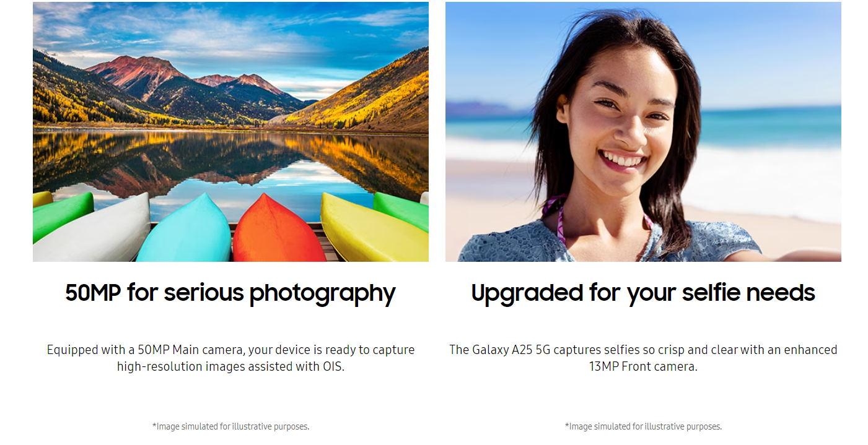Click the 13MP Front camera description paragraph

tap(643, 358)
